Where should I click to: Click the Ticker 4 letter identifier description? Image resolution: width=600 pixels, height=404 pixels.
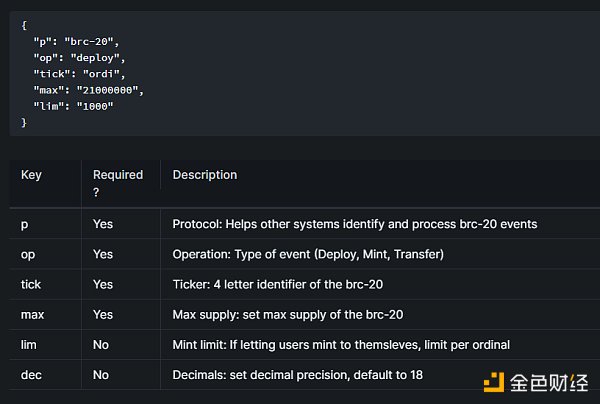click(278, 284)
